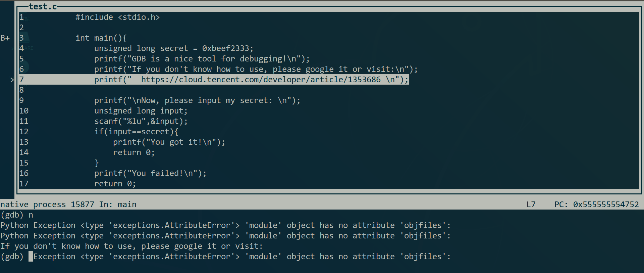Click the highlighted line 7 number
Screen dimensions: 644x273
[21, 80]
